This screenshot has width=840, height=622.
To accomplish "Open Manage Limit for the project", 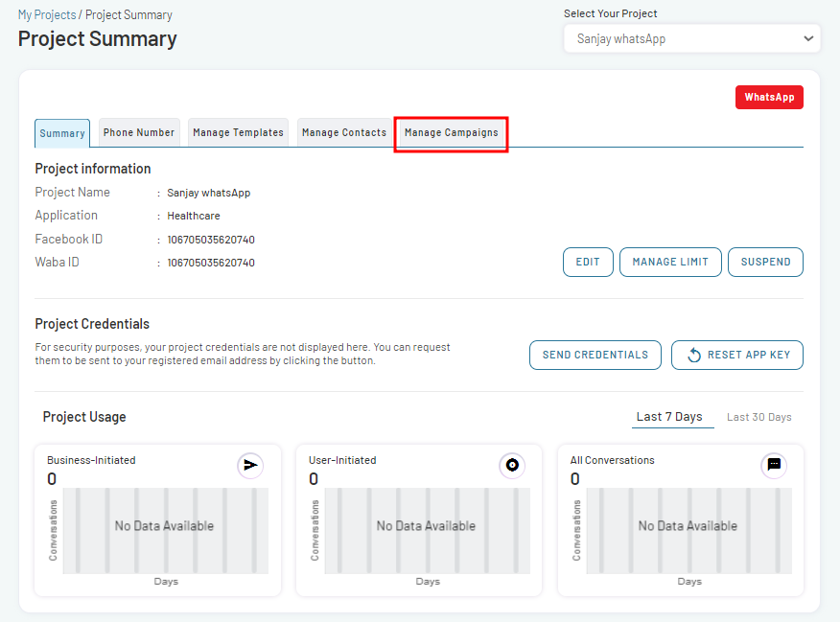I will tap(670, 262).
